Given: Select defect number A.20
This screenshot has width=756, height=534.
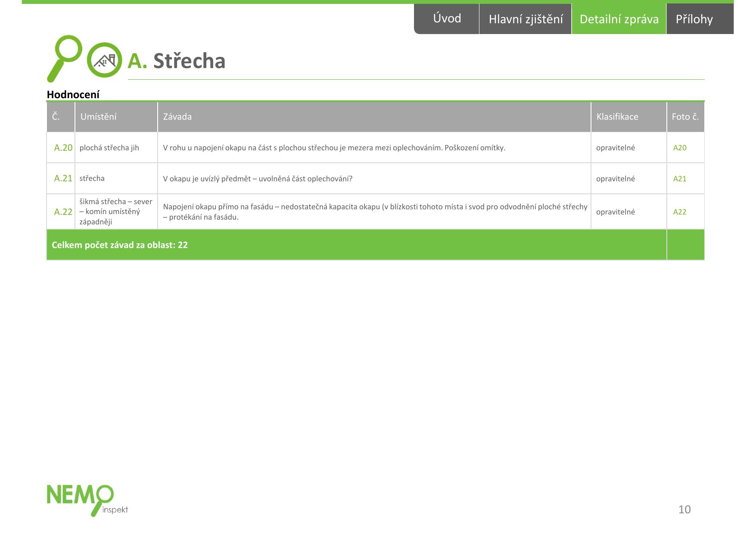Looking at the screenshot, I should pos(63,148).
